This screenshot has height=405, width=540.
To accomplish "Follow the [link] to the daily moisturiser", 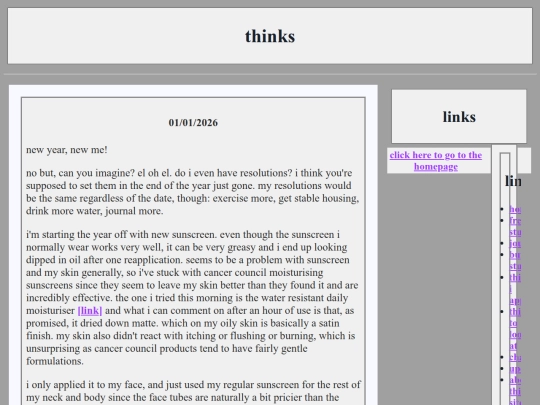I will point(90,311).
